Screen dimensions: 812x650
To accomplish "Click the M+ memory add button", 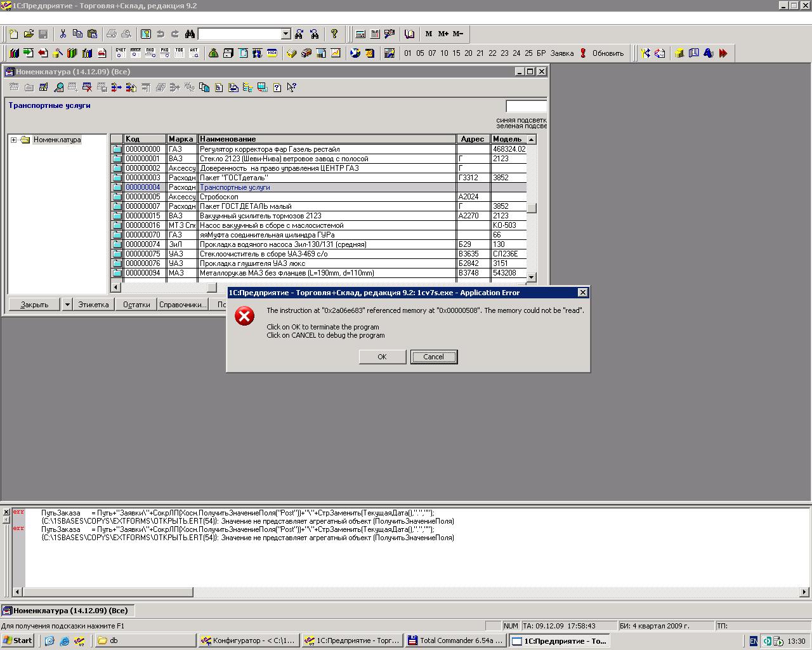I will (x=443, y=34).
